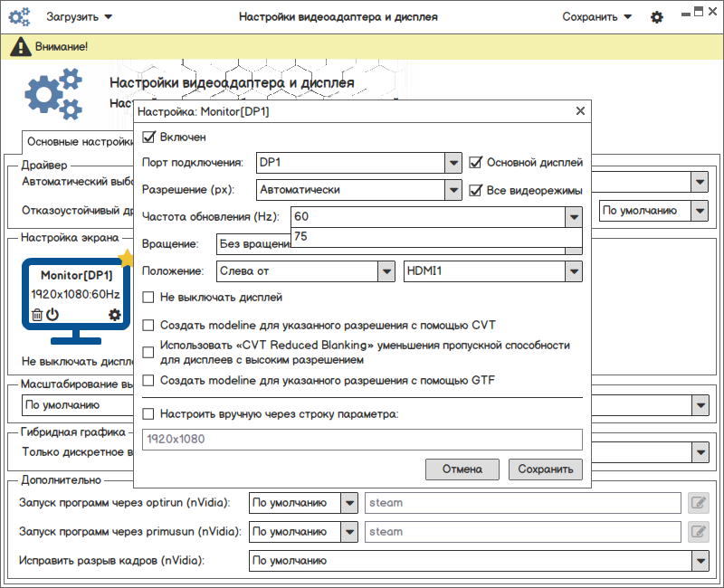This screenshot has height=588, width=724.
Task: Open the "Слева от" position dropdown
Action: pyautogui.click(x=386, y=270)
